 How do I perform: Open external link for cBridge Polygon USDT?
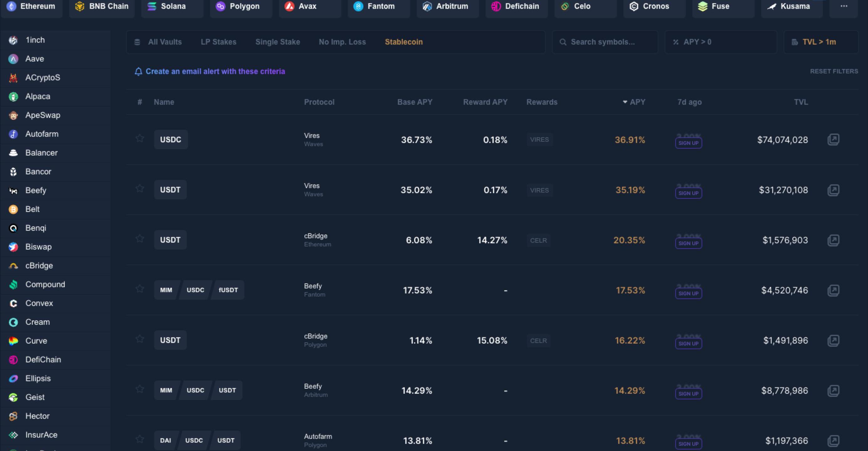coord(833,340)
